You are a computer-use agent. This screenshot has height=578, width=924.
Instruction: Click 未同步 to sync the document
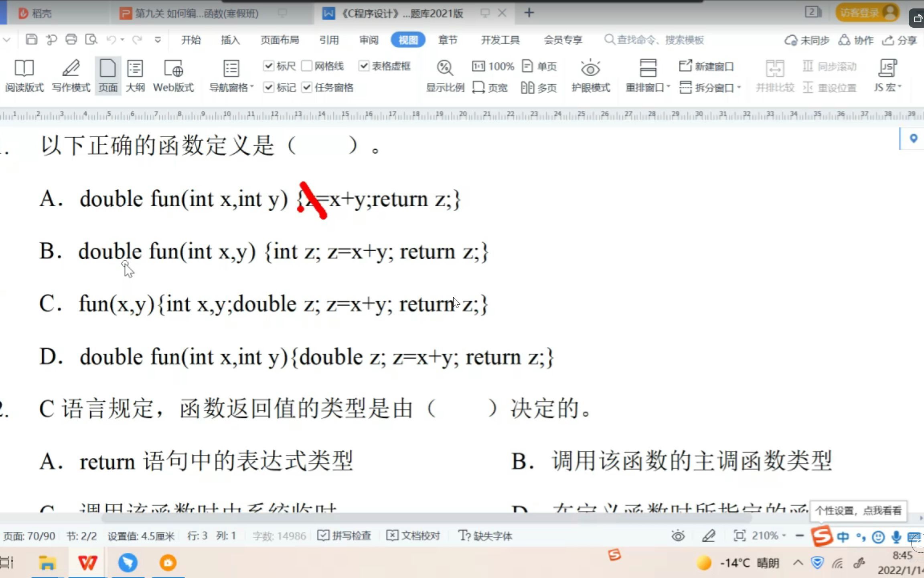[x=807, y=40]
